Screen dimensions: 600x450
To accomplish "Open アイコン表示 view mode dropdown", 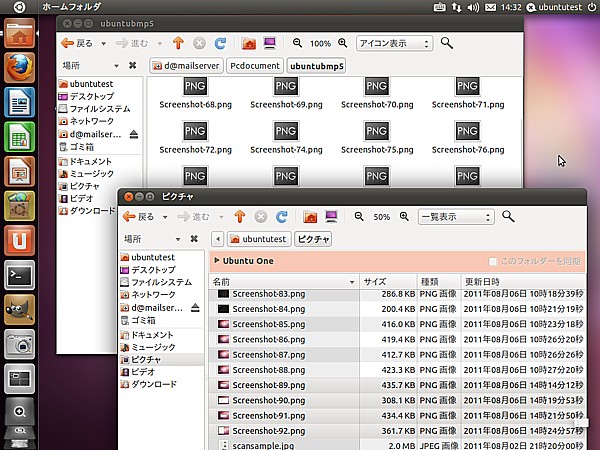I will click(395, 43).
